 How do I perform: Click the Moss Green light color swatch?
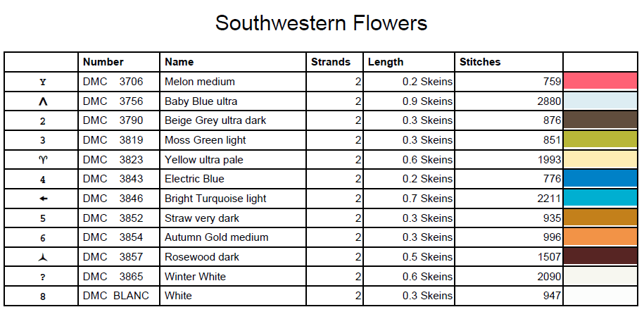(600, 139)
